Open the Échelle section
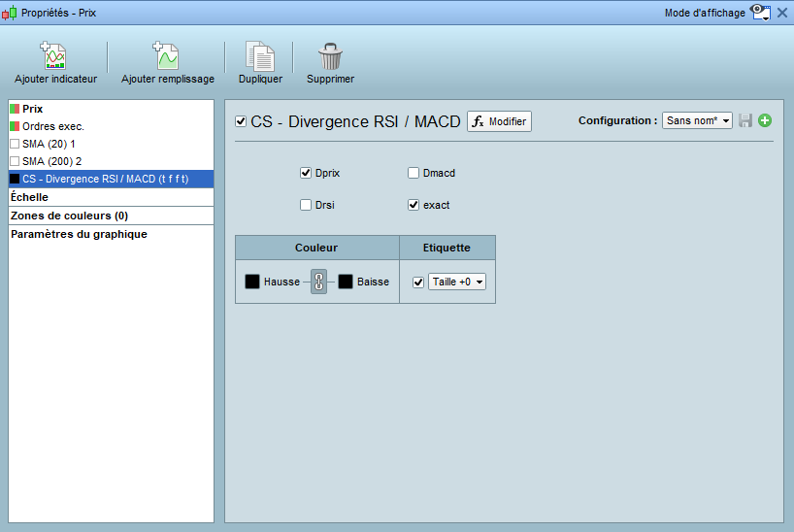Viewport: 794px width, 532px height. (111, 197)
